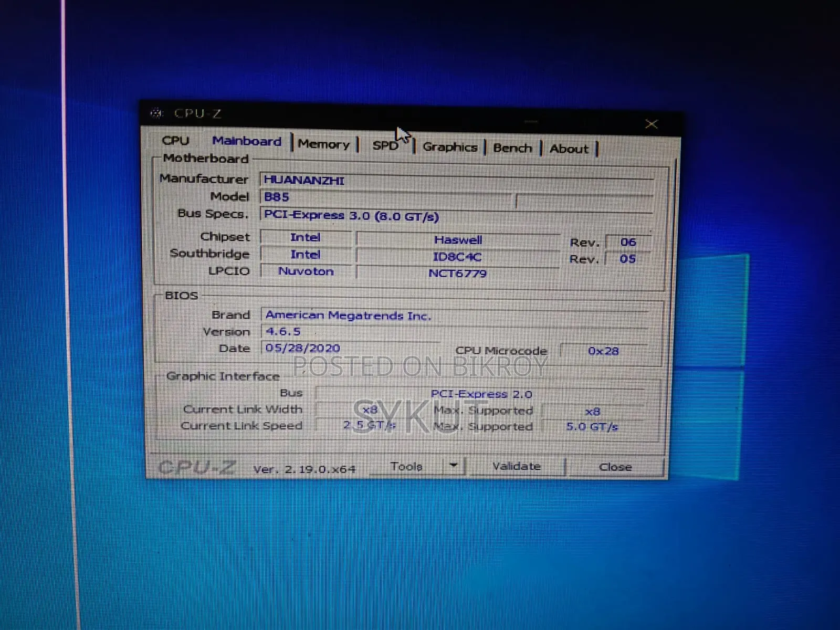840x630 pixels.
Task: Click the Close button at bottom
Action: click(615, 467)
